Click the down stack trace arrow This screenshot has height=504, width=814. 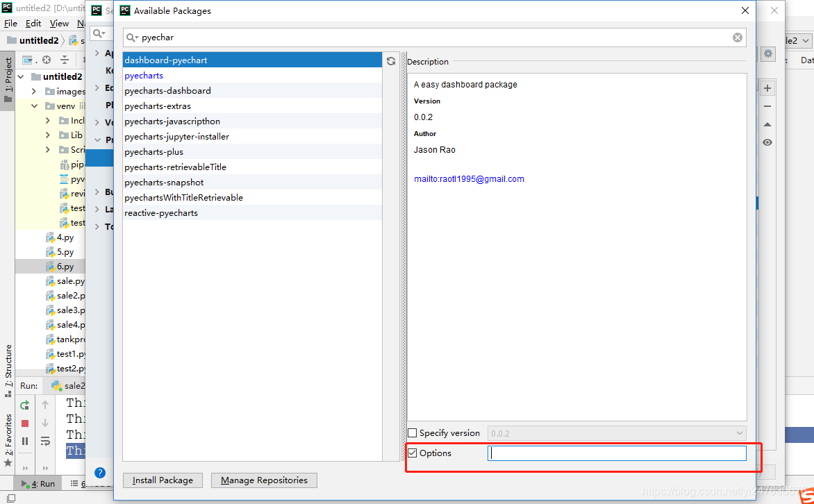(x=45, y=423)
